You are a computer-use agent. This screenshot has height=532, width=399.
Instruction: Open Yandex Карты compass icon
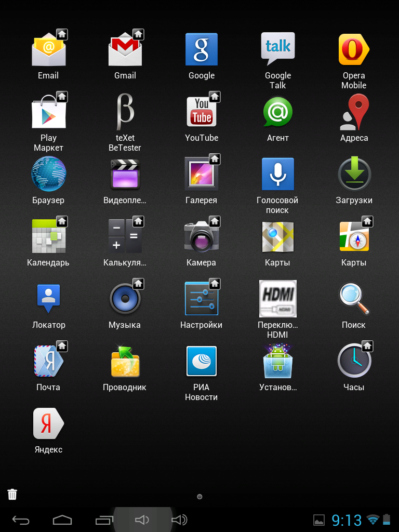[x=354, y=236]
